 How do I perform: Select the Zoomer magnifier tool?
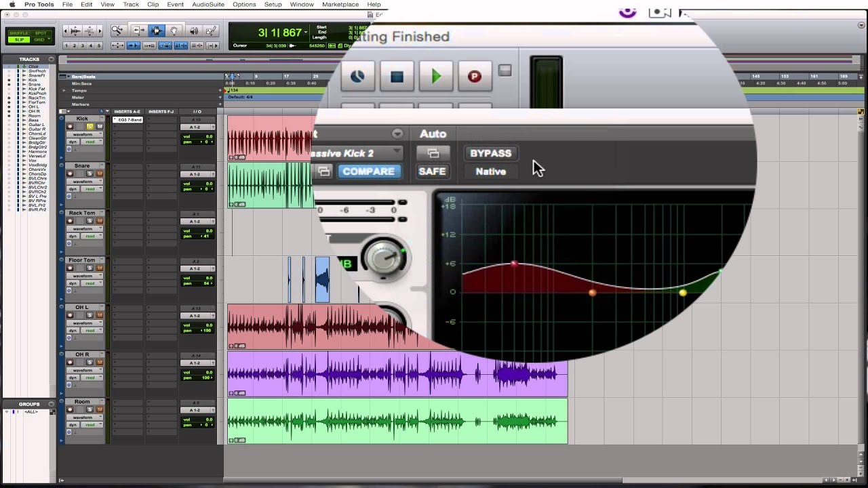(117, 30)
